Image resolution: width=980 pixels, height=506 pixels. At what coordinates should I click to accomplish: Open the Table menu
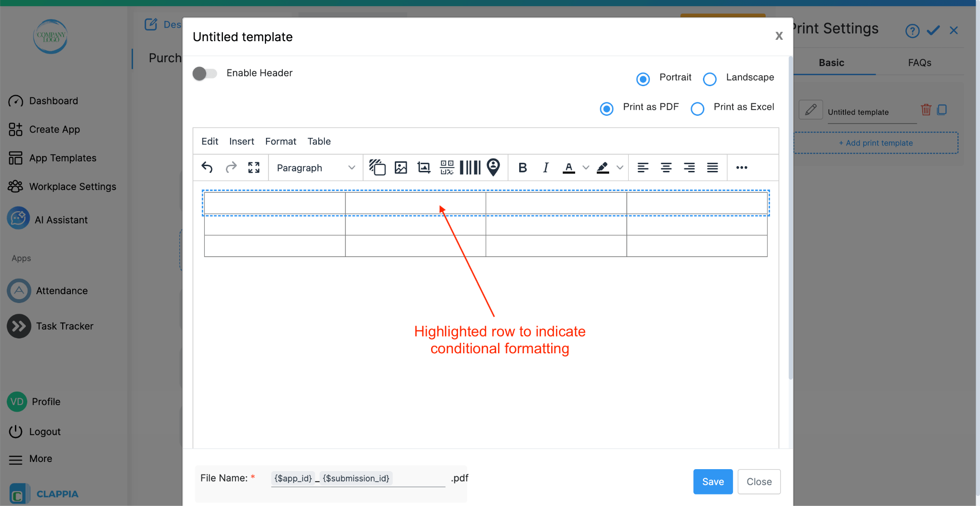[x=319, y=141]
